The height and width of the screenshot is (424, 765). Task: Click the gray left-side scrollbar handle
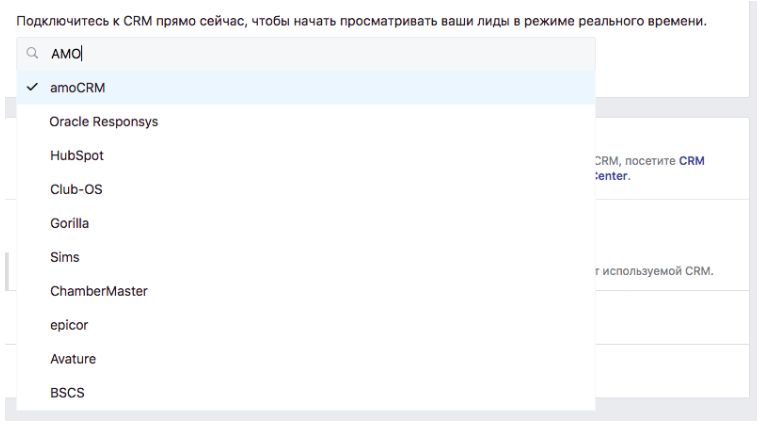7,271
